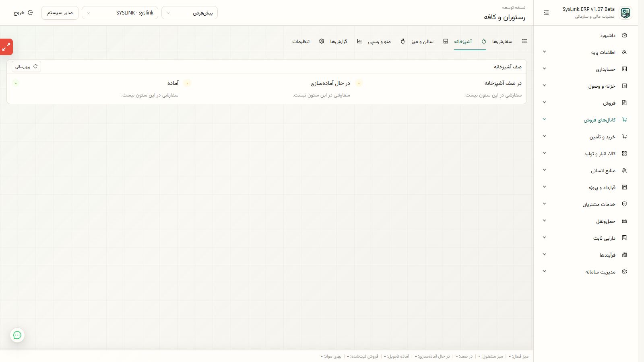Screen dimensions: 644x362
Task: Click the gear icon of تنظیمات tab
Action: (322, 41)
